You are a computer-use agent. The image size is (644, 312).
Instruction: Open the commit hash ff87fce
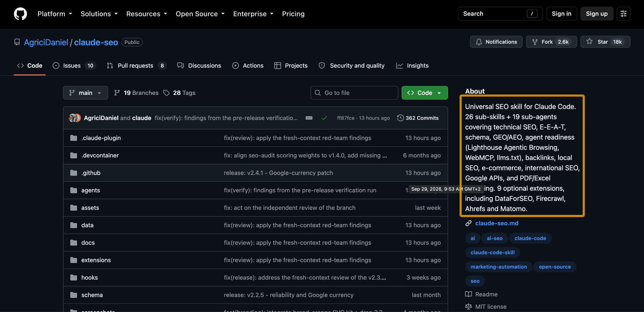pyautogui.click(x=346, y=118)
